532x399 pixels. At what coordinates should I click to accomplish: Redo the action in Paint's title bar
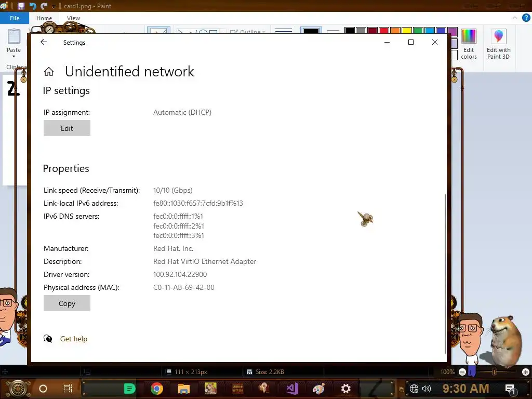[44, 6]
